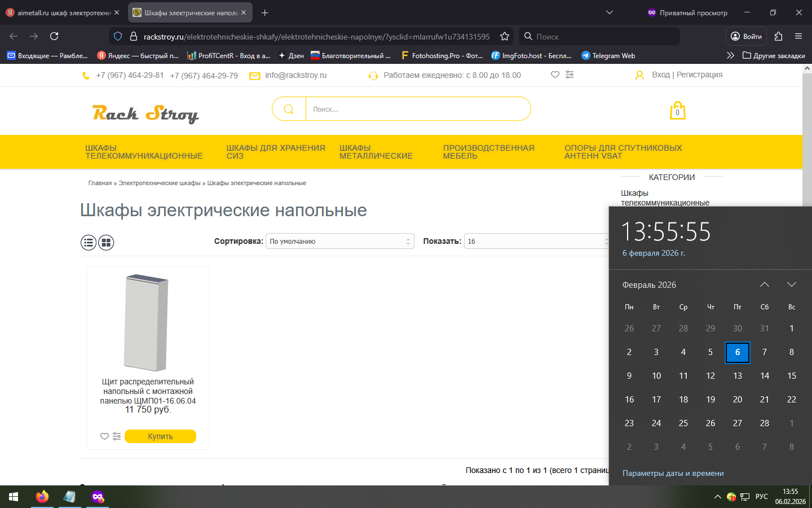Click the private browsing taskbar icon
The width and height of the screenshot is (812, 508).
[98, 497]
